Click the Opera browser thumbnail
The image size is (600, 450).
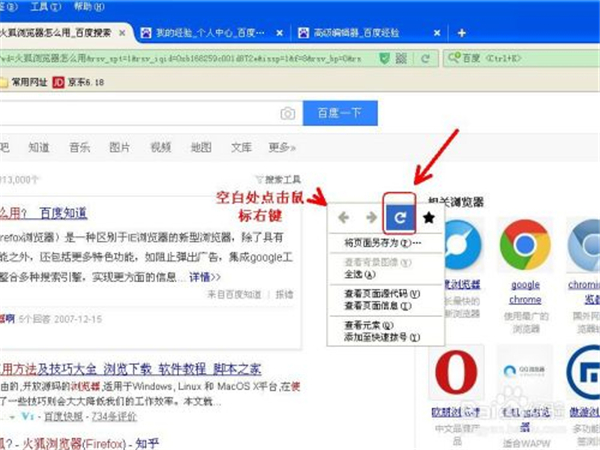pos(456,372)
